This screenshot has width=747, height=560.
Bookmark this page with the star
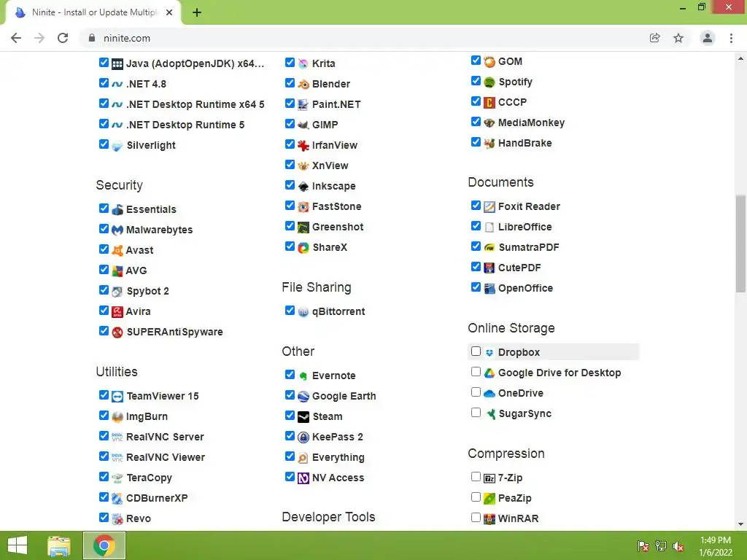[678, 38]
